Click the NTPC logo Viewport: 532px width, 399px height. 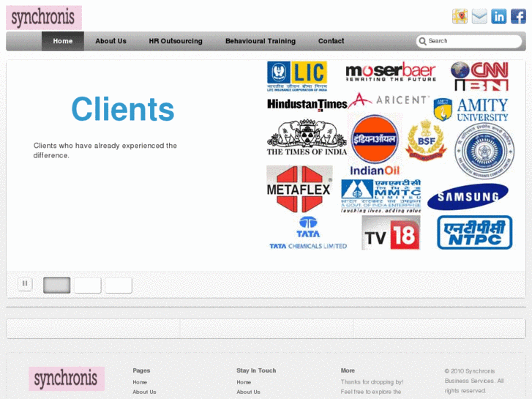tap(475, 233)
